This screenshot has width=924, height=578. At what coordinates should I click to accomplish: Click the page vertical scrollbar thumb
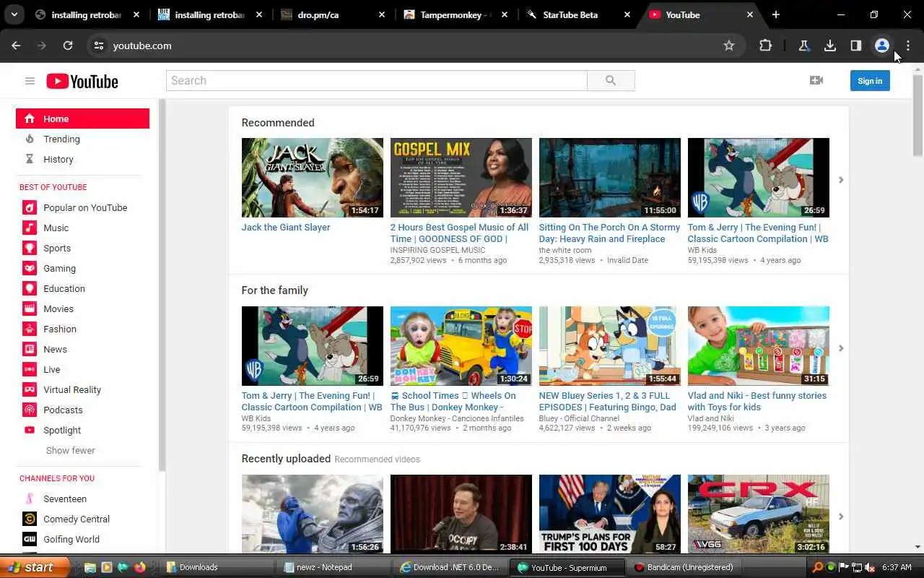coord(918,116)
